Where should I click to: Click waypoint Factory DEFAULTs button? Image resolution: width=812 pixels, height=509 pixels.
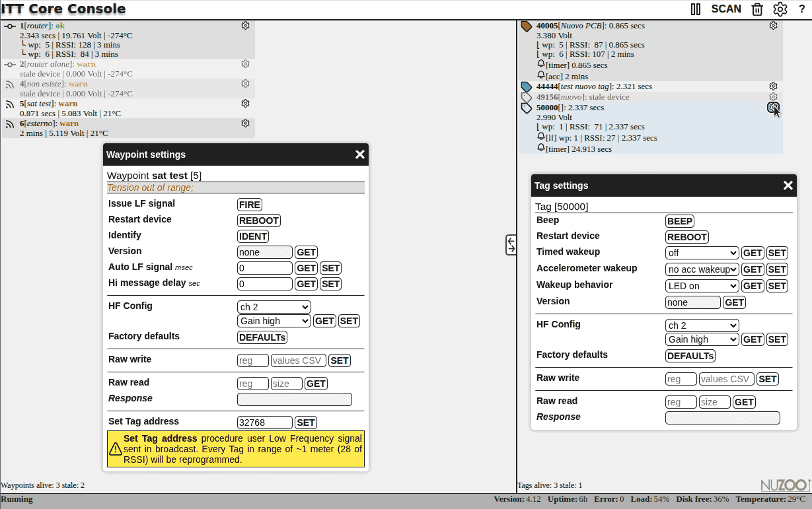[x=262, y=337]
